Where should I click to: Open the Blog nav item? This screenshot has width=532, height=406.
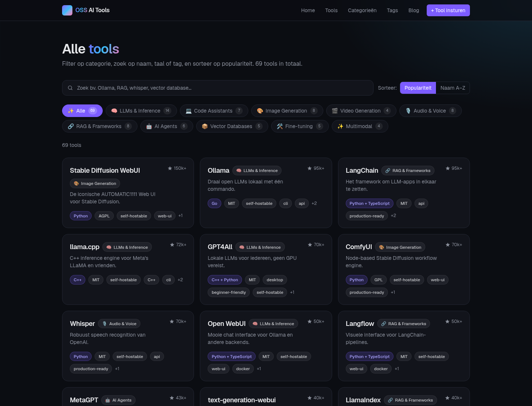[x=414, y=10]
